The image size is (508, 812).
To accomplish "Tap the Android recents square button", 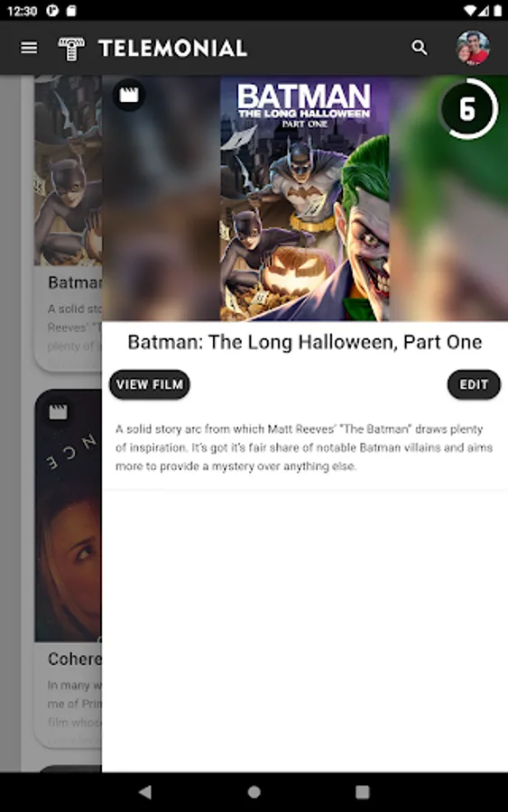I will pyautogui.click(x=363, y=792).
